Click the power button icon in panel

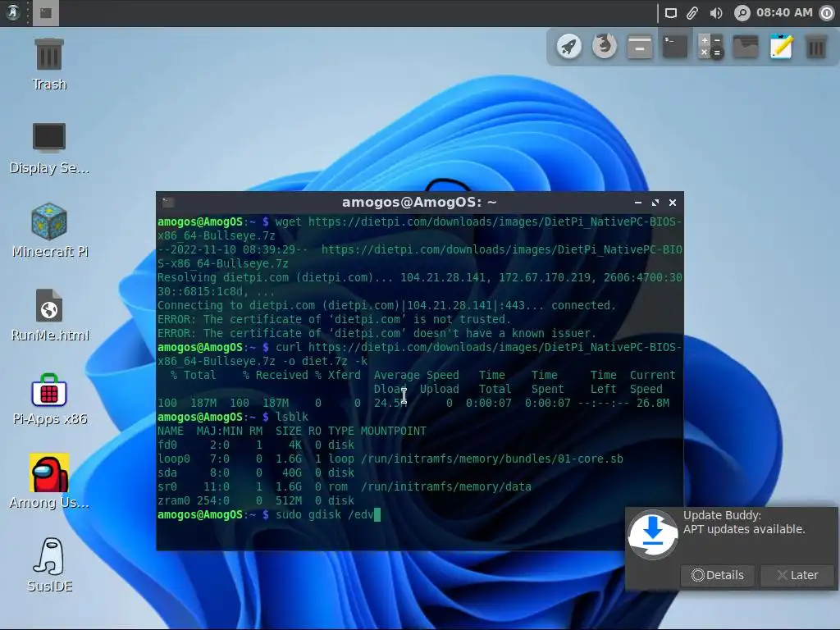828,13
